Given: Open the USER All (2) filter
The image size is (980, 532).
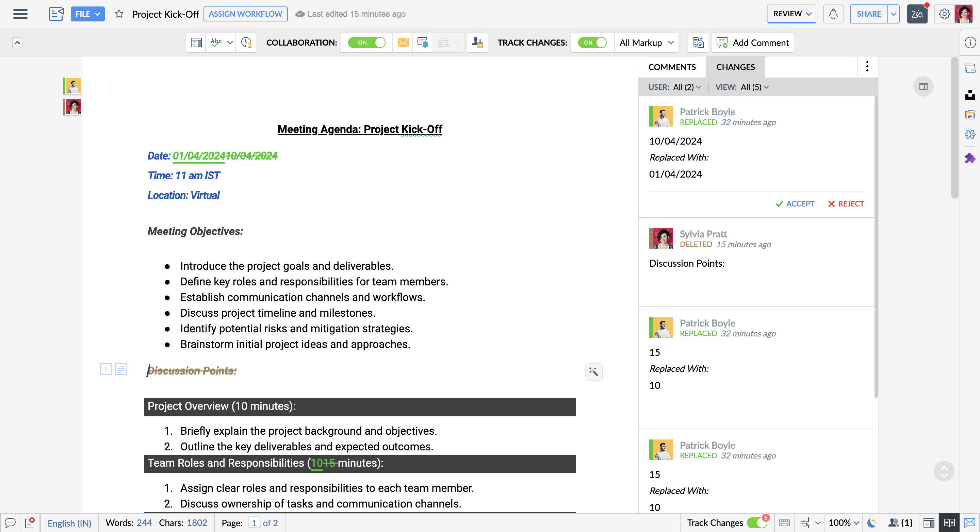Looking at the screenshot, I should pos(687,87).
